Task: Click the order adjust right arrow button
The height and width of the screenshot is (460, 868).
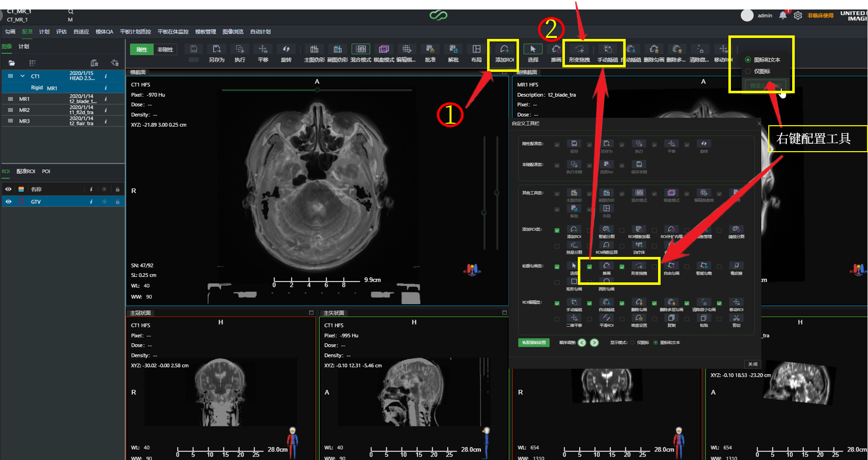Action: [x=594, y=343]
